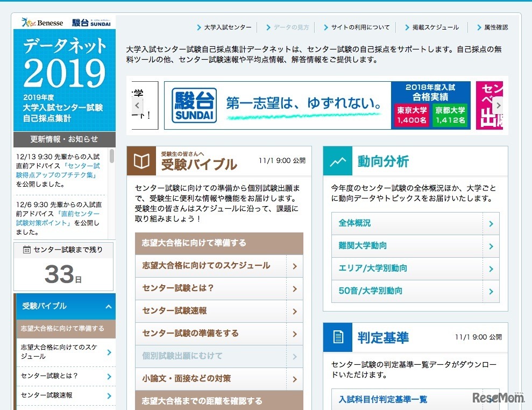This screenshot has width=532, height=410.
Task: Open エリア/大学別動向 link
Action: coord(373,268)
